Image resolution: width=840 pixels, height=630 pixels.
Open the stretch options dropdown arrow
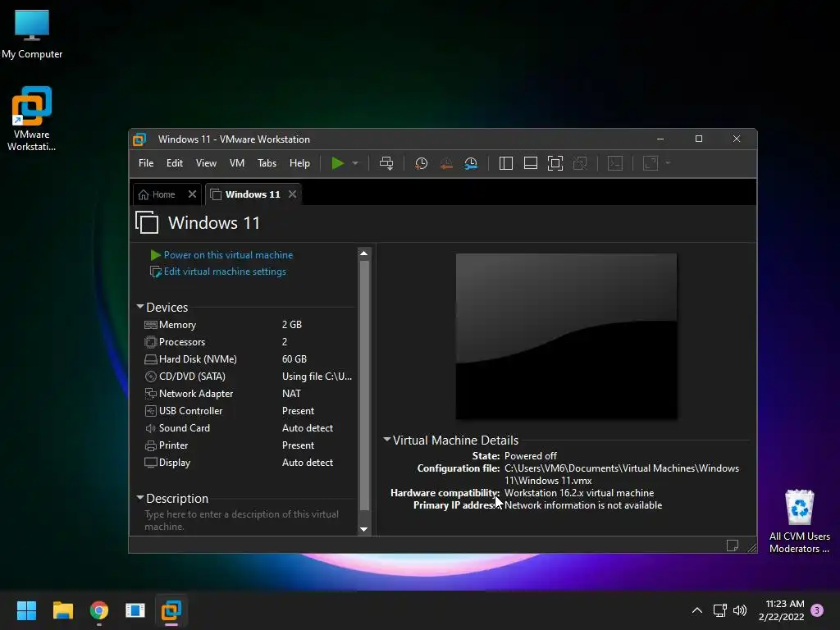point(668,163)
